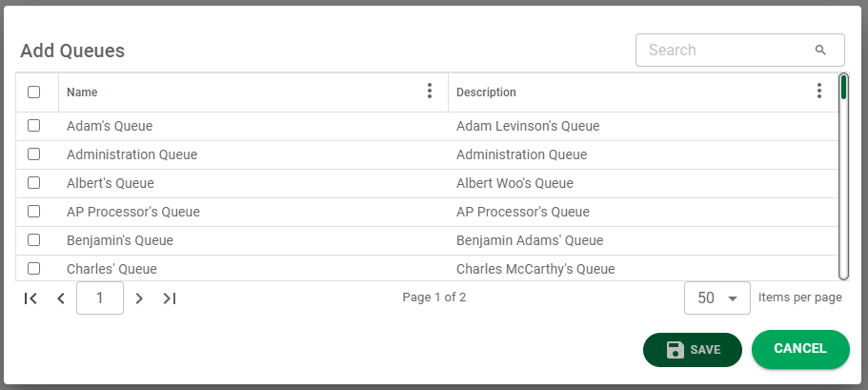Click the Save button label
Viewport: 868px width, 390px height.
(x=705, y=350)
